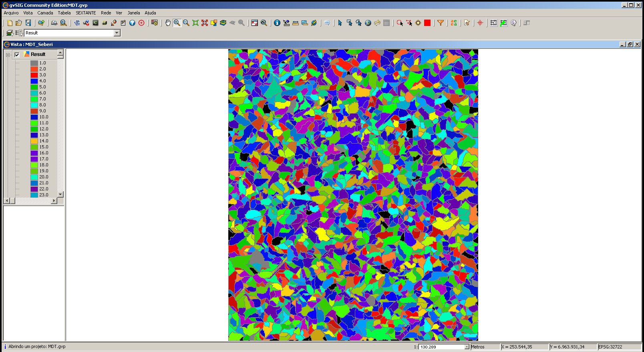
Task: Click the legend panel scroll down arrow
Action: click(60, 194)
